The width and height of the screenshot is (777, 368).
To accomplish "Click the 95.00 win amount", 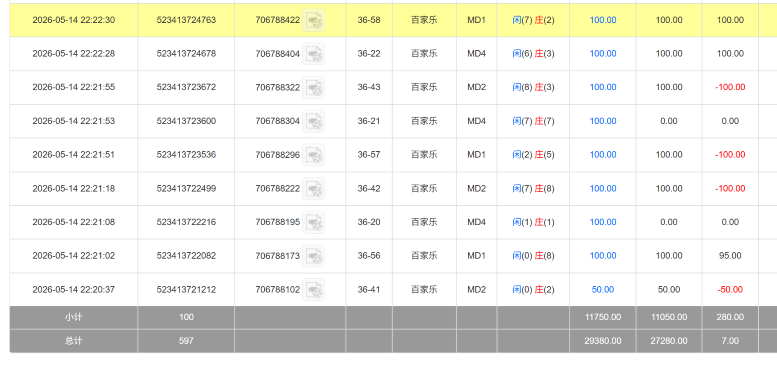I will pos(730,256).
